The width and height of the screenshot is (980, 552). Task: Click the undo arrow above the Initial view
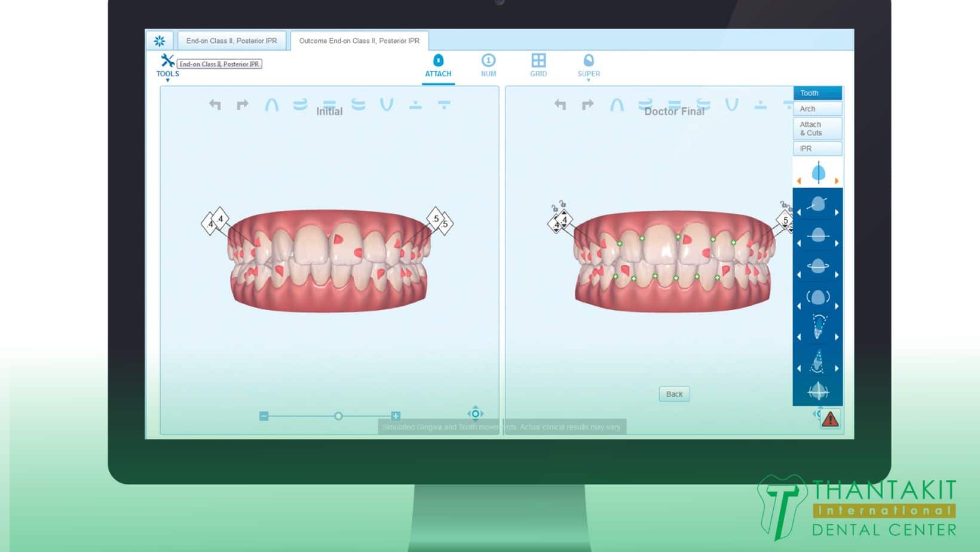(215, 103)
